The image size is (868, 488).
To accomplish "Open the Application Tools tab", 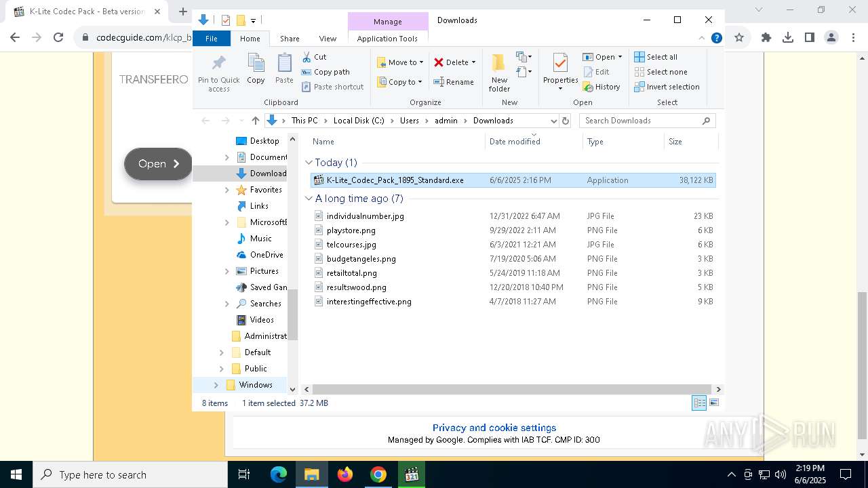I will tap(387, 39).
